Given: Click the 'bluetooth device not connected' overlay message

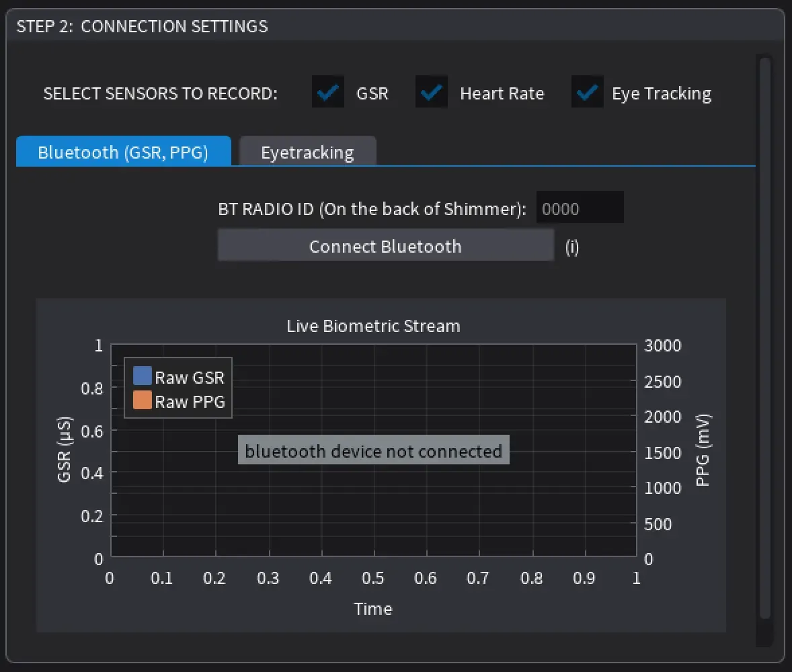Looking at the screenshot, I should point(372,450).
